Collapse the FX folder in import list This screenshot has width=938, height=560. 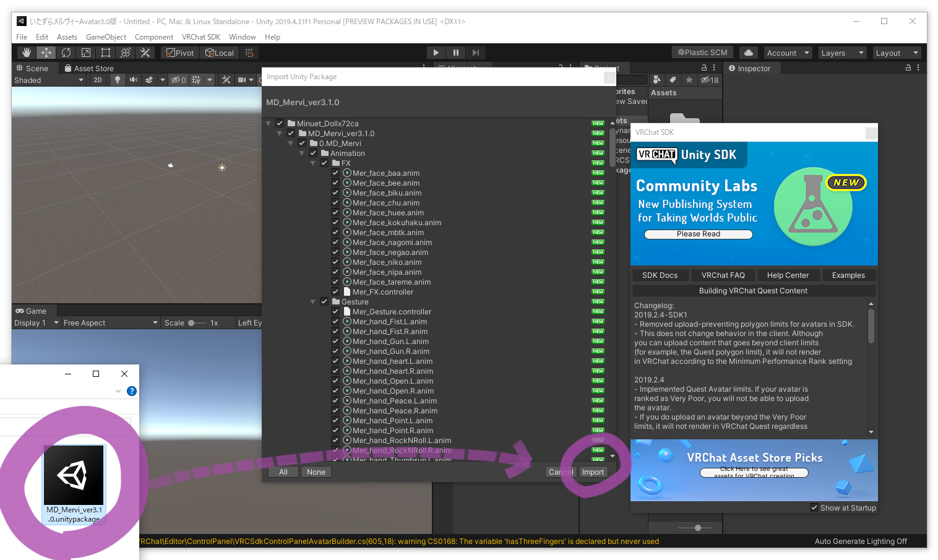[313, 163]
